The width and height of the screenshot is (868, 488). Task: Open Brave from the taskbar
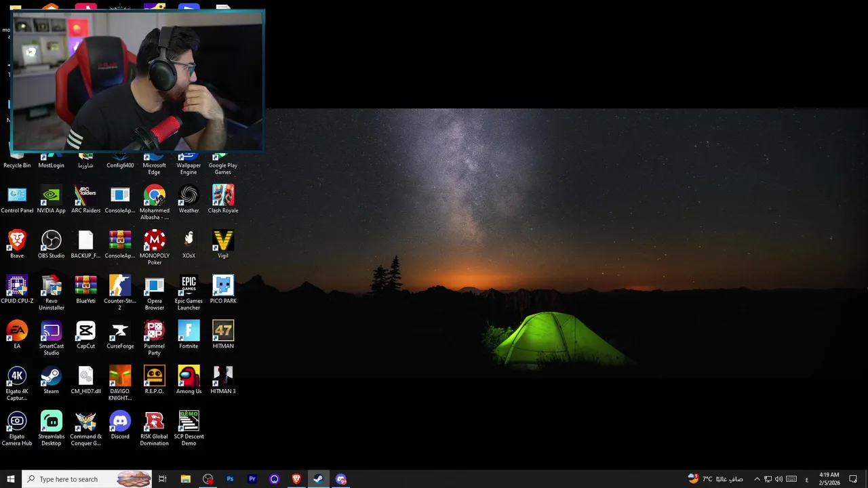296,479
